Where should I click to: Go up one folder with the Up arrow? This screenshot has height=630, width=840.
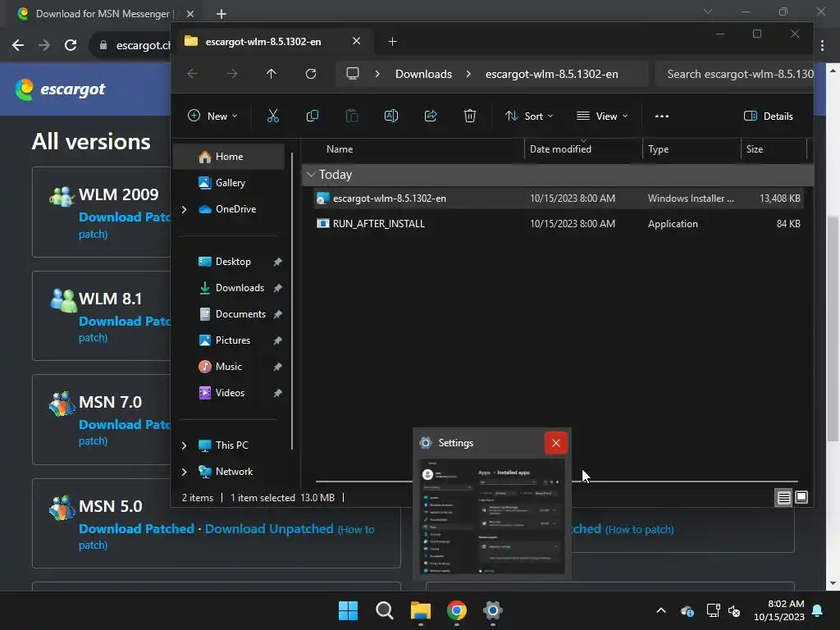[x=271, y=74]
